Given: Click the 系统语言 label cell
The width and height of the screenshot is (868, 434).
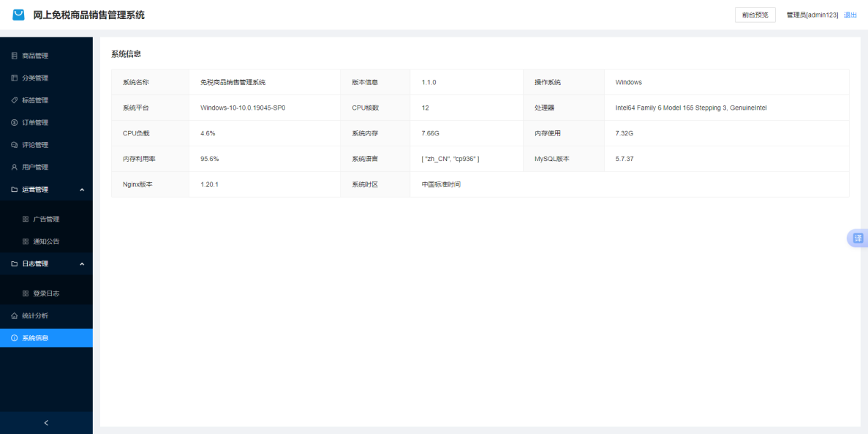Looking at the screenshot, I should pos(375,159).
